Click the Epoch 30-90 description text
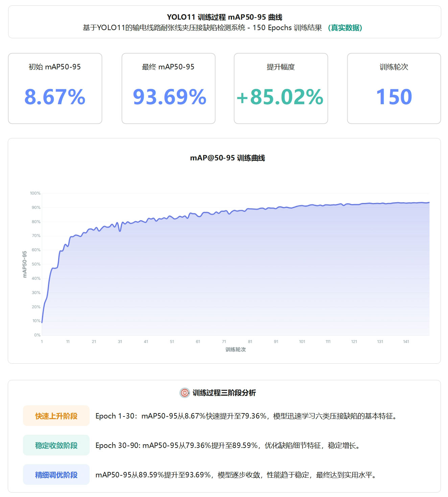This screenshot has width=448, height=497. [x=227, y=445]
